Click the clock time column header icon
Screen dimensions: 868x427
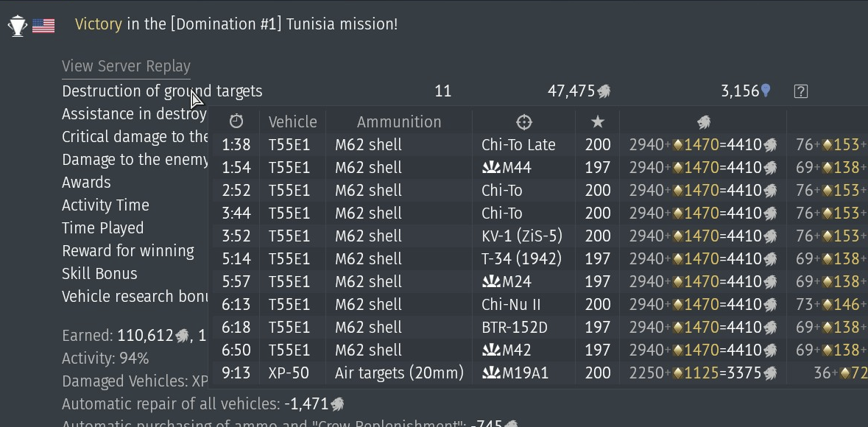point(236,121)
